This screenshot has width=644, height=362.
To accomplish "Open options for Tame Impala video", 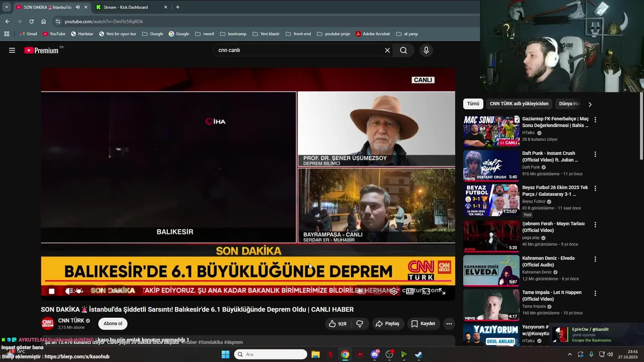I will click(x=595, y=293).
